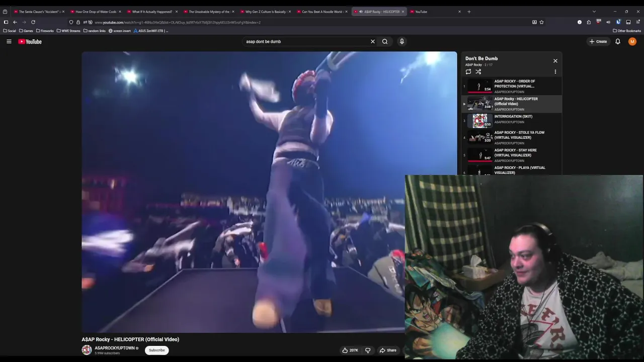Open the red badge extension icon

[598, 22]
